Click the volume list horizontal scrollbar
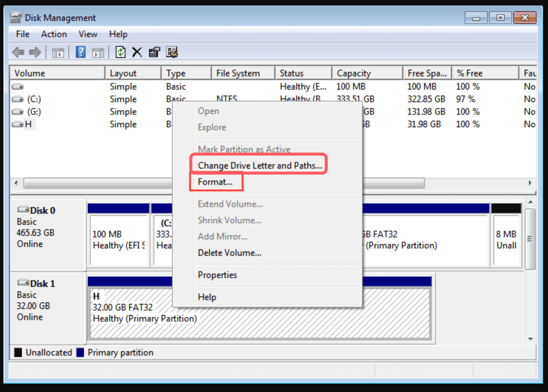This screenshot has width=548, height=392. [x=99, y=183]
